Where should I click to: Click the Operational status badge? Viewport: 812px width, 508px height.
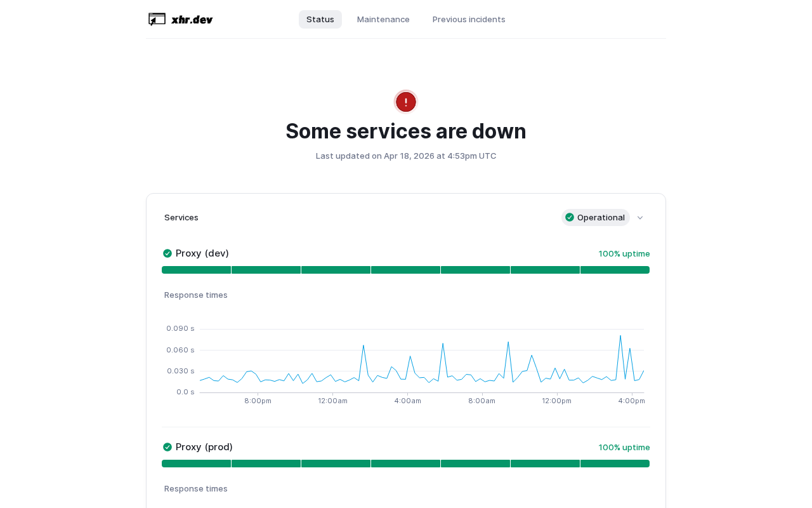click(x=596, y=217)
